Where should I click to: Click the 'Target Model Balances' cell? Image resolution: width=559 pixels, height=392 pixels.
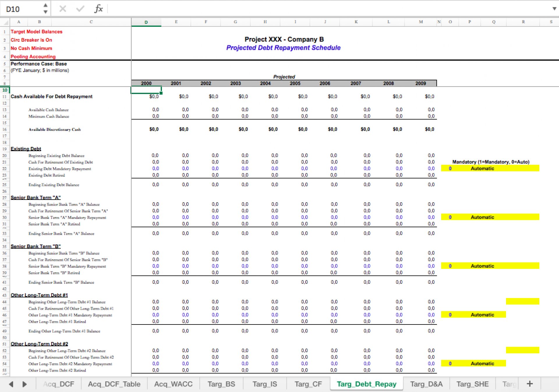tap(36, 31)
